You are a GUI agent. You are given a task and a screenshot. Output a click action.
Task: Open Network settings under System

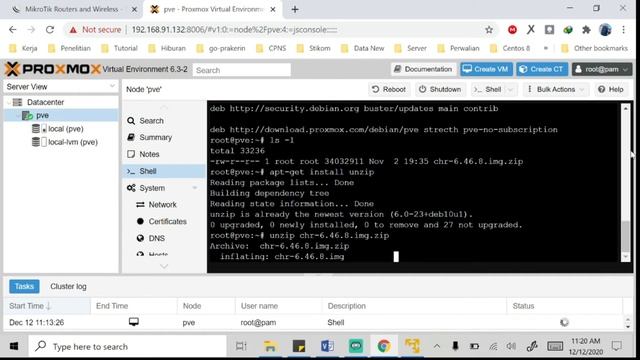(x=162, y=204)
